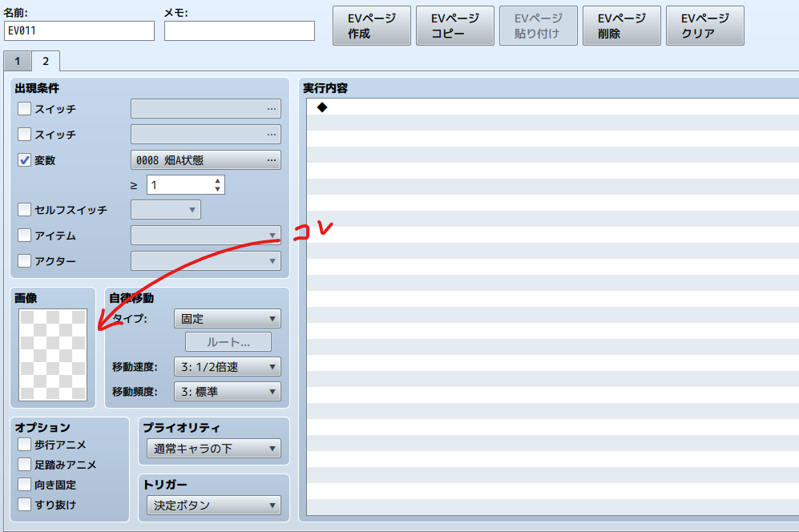Open second スイッチ selector field
The image size is (799, 532).
click(206, 135)
